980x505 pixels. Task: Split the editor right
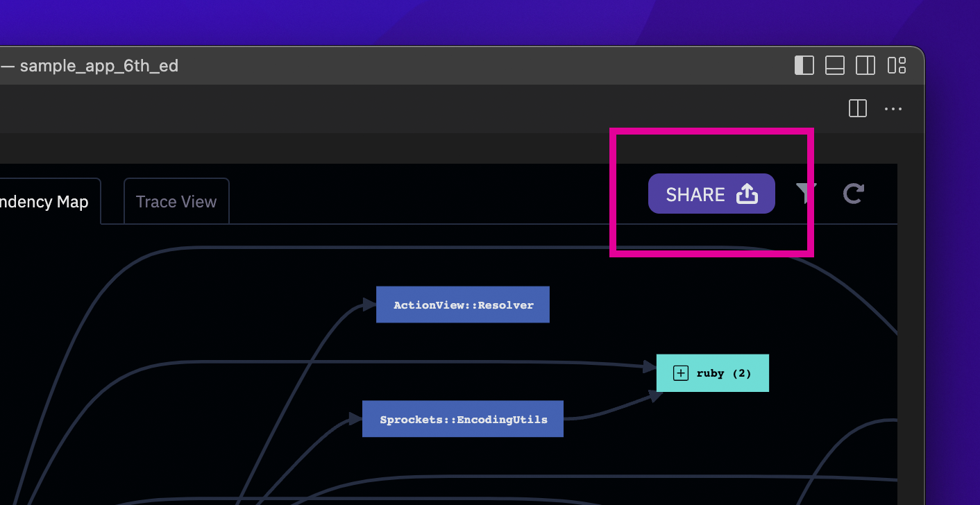tap(858, 109)
